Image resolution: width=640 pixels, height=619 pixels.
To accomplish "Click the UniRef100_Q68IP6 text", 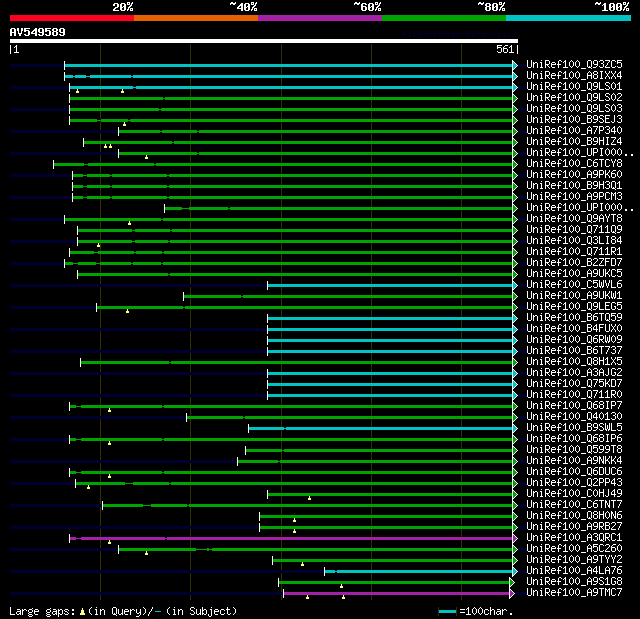I will pos(574,439).
